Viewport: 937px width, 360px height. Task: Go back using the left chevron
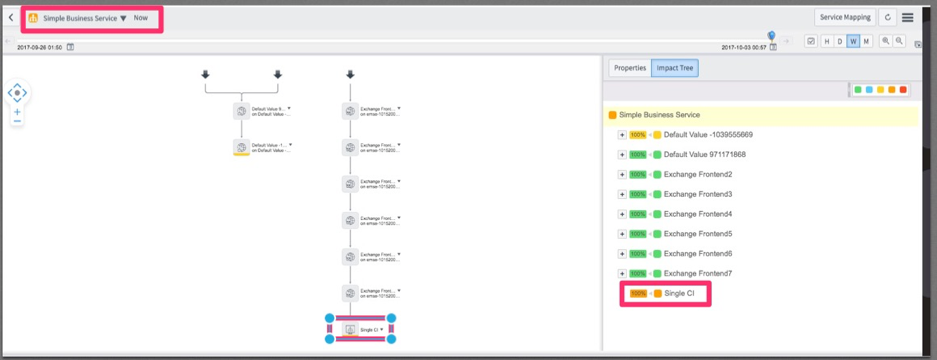[11, 18]
